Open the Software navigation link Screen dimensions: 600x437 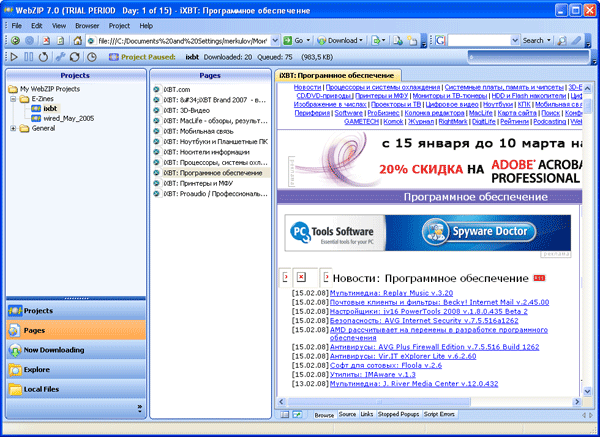[349, 113]
